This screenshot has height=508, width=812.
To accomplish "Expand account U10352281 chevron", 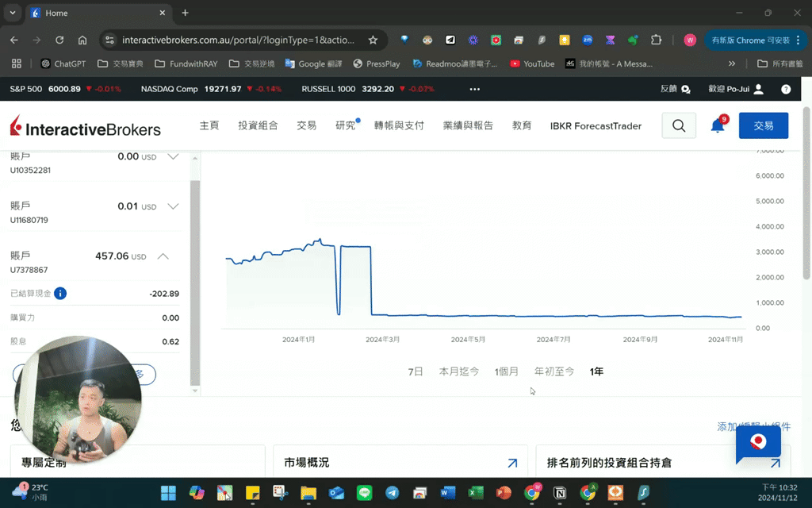I will 173,156.
